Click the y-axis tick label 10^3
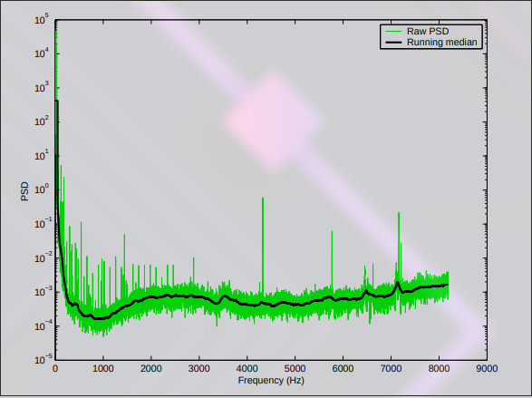The image size is (532, 398). [x=42, y=87]
